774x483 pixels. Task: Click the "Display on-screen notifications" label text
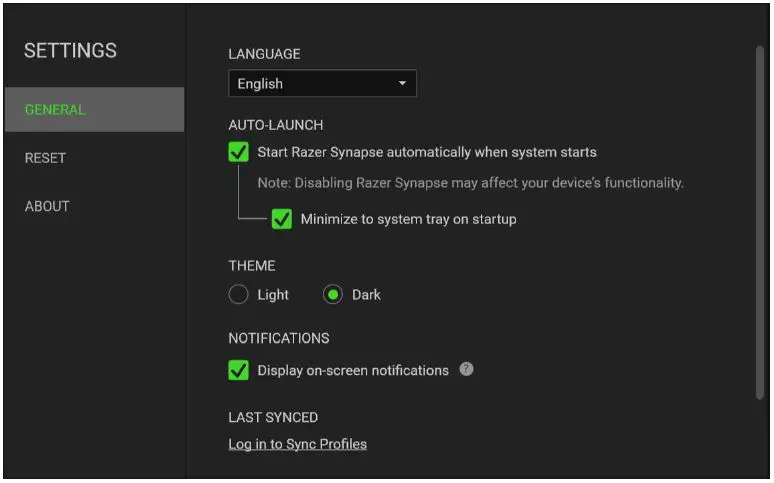(x=353, y=370)
